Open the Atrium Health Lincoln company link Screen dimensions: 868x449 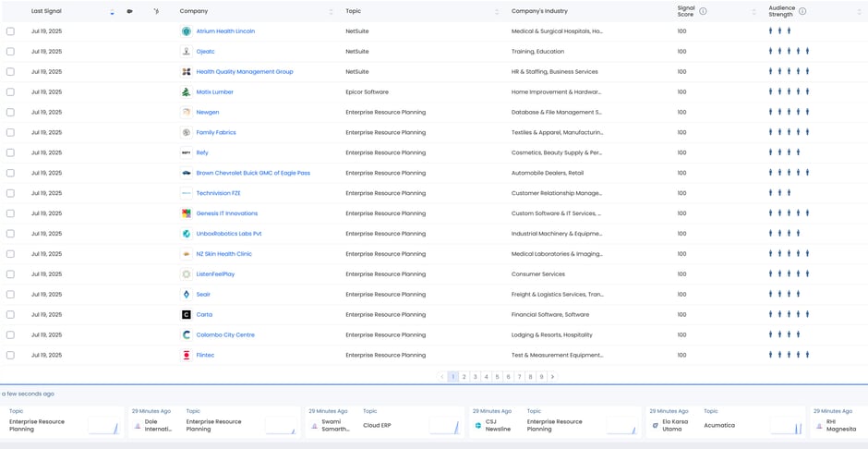(x=225, y=31)
